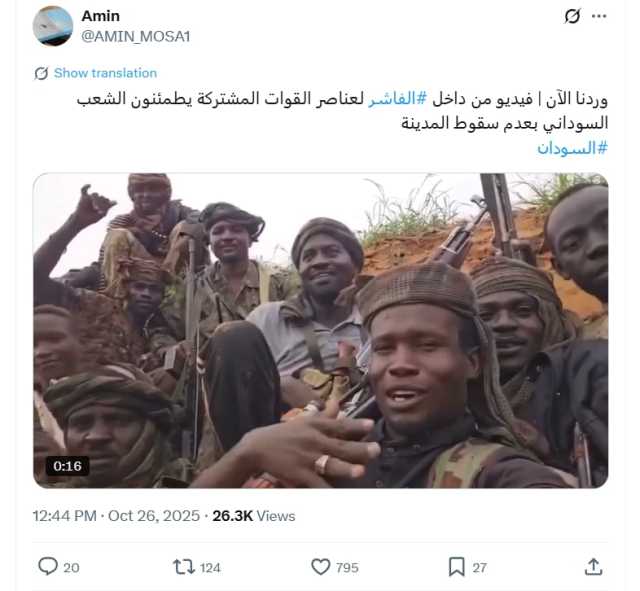The image size is (640, 591).
Task: Click the share upload icon
Action: pos(593,567)
